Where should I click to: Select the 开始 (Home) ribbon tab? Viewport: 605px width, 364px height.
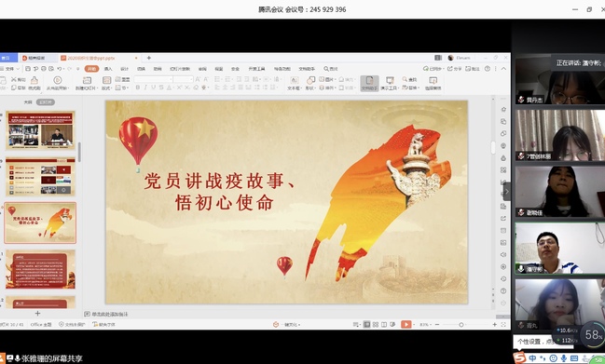coord(92,69)
